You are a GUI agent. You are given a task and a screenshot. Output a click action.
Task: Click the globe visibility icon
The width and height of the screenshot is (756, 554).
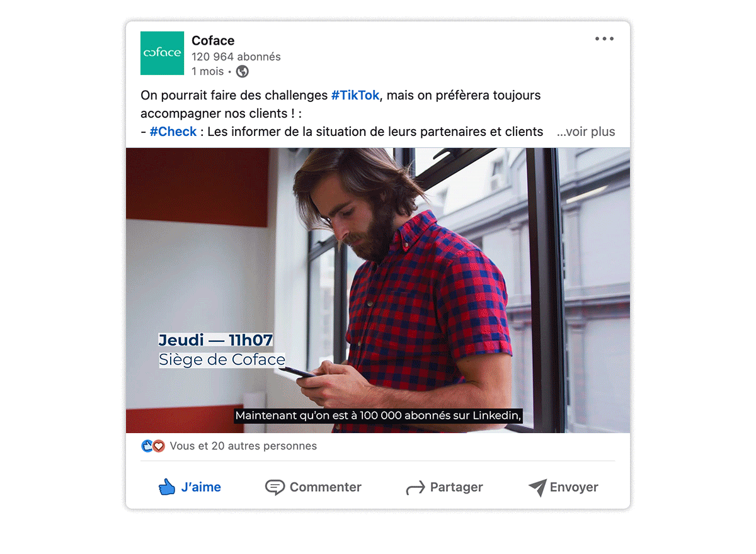coord(243,71)
